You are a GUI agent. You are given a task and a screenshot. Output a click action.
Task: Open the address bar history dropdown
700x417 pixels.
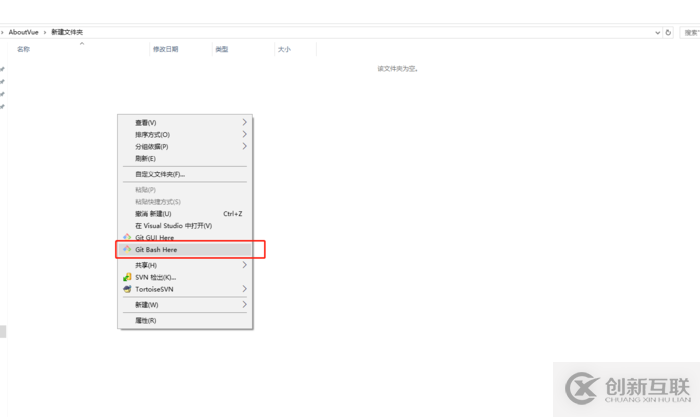point(658,33)
